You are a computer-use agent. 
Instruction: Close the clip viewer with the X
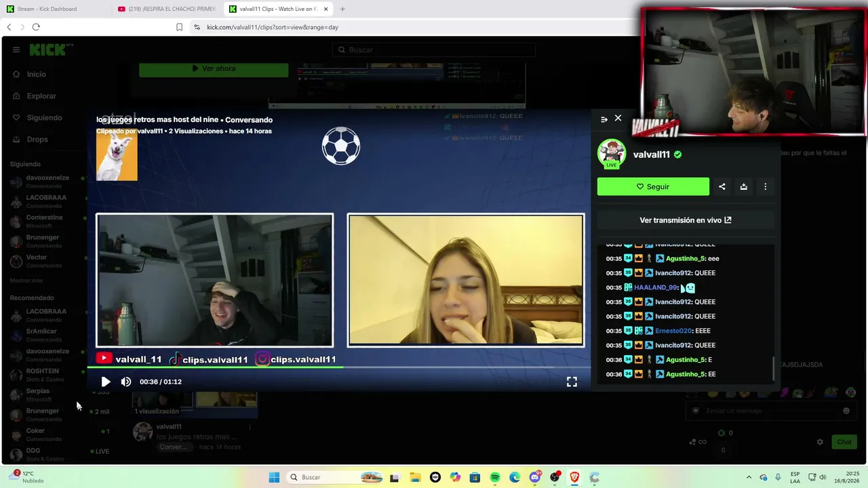tap(618, 118)
